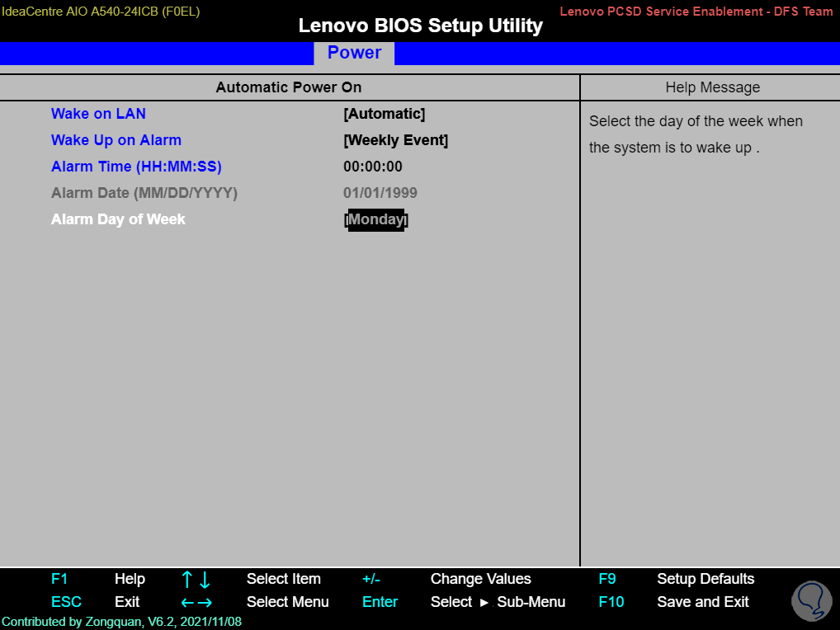Open the highlighted [Monday] value

(x=375, y=219)
